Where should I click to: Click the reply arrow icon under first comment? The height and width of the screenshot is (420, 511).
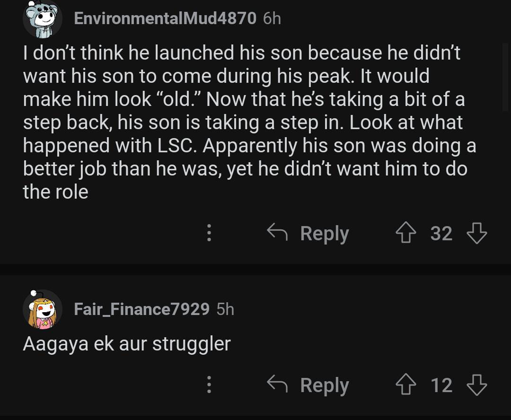(278, 232)
